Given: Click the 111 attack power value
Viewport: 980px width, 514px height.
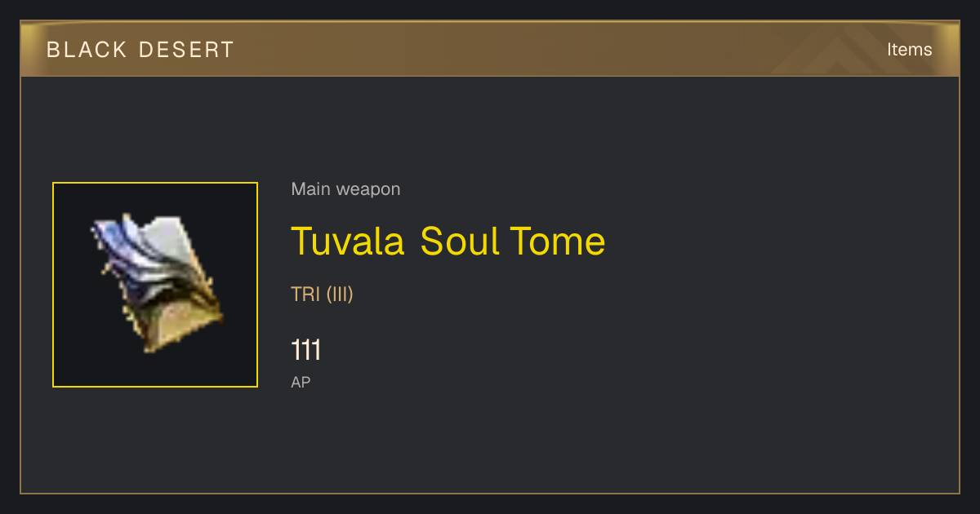Looking at the screenshot, I should click(305, 351).
